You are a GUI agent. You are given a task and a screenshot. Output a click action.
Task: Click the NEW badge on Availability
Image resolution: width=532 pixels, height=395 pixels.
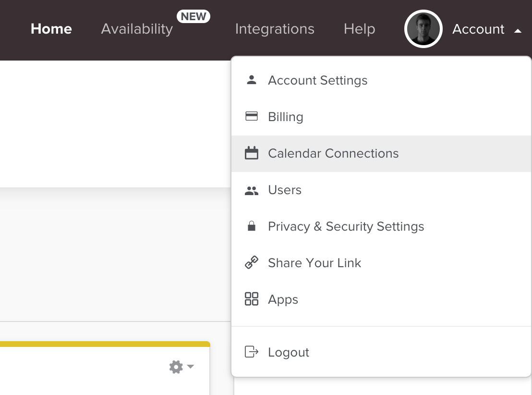coord(193,17)
